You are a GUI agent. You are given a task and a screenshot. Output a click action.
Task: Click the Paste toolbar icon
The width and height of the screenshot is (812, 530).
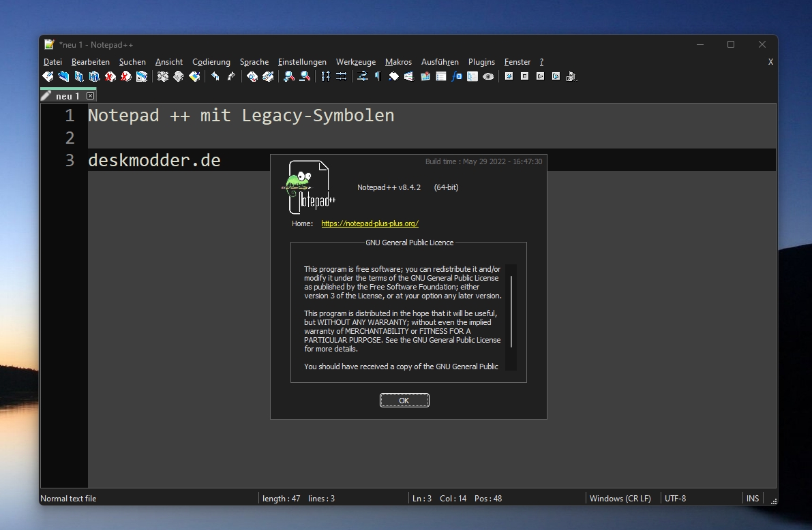(195, 76)
